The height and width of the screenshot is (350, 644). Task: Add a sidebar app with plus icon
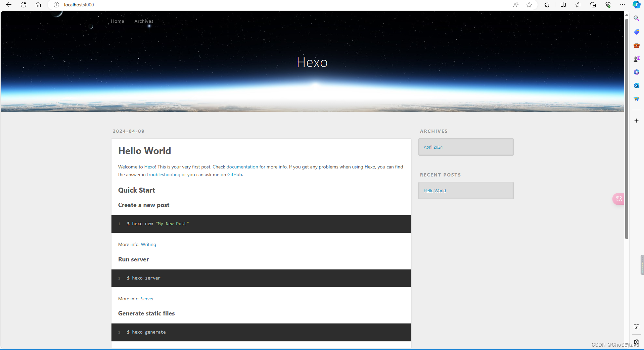tap(636, 120)
